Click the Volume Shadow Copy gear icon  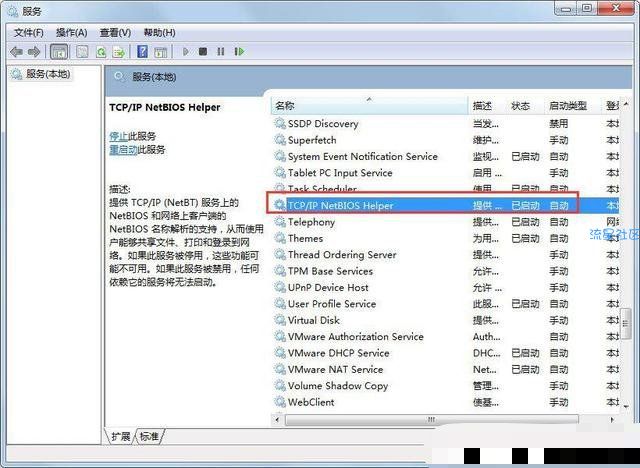point(280,386)
